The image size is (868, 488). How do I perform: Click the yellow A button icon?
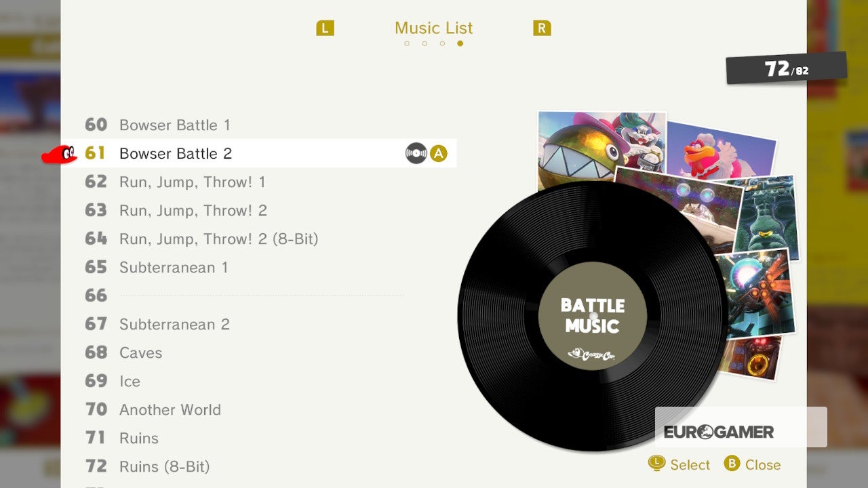tap(439, 154)
